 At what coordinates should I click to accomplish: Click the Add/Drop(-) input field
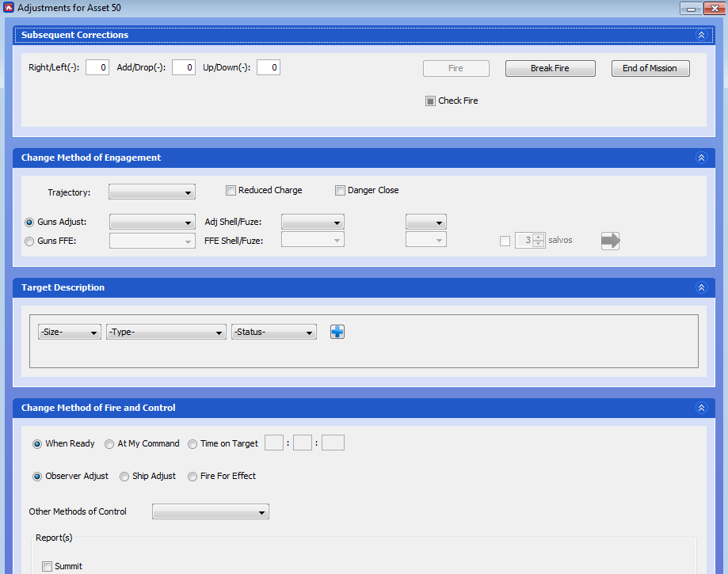coord(184,67)
